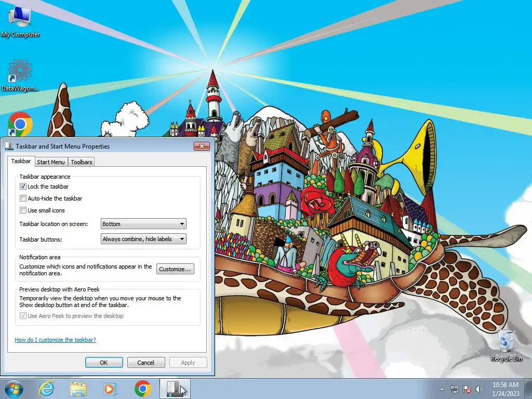Click the Taskbar buttons label text
This screenshot has width=532, height=399.
(41, 239)
